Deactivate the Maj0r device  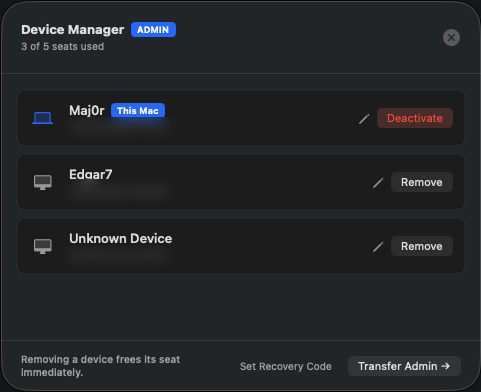point(415,118)
